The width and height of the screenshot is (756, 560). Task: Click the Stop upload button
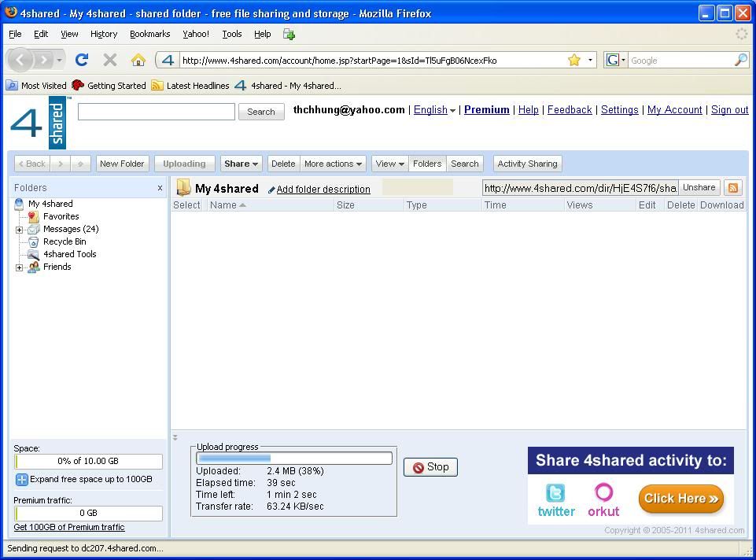(x=430, y=467)
